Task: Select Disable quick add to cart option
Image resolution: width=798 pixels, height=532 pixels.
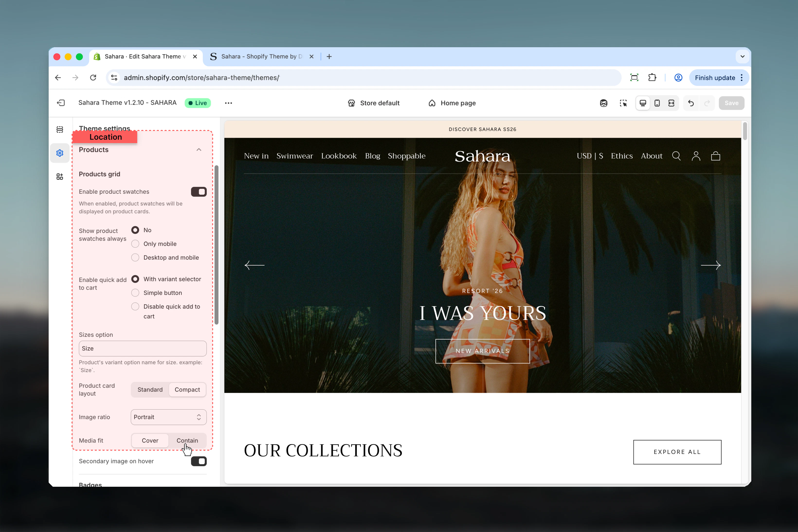Action: point(135,306)
